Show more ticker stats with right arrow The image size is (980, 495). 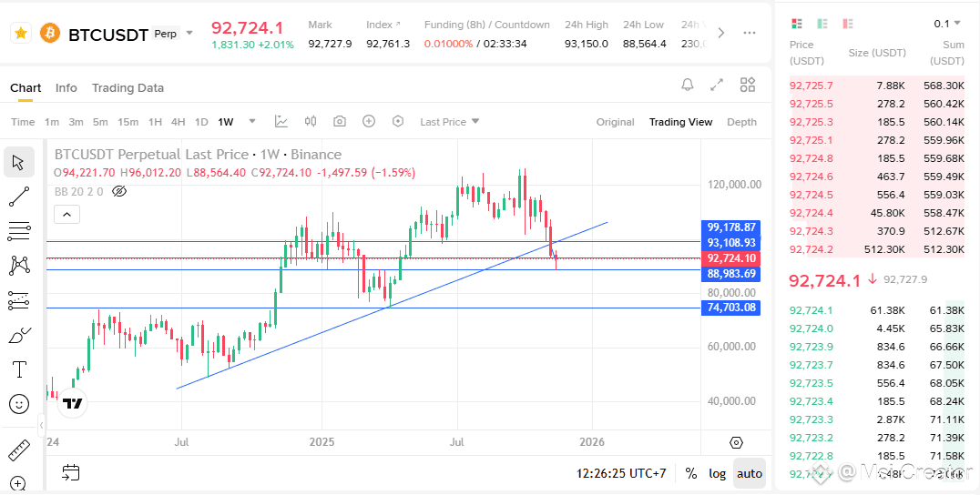coord(721,33)
